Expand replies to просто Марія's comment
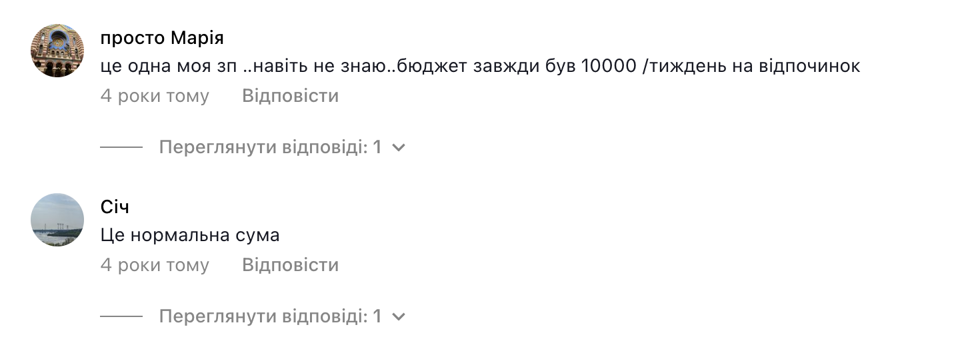 coord(270,147)
